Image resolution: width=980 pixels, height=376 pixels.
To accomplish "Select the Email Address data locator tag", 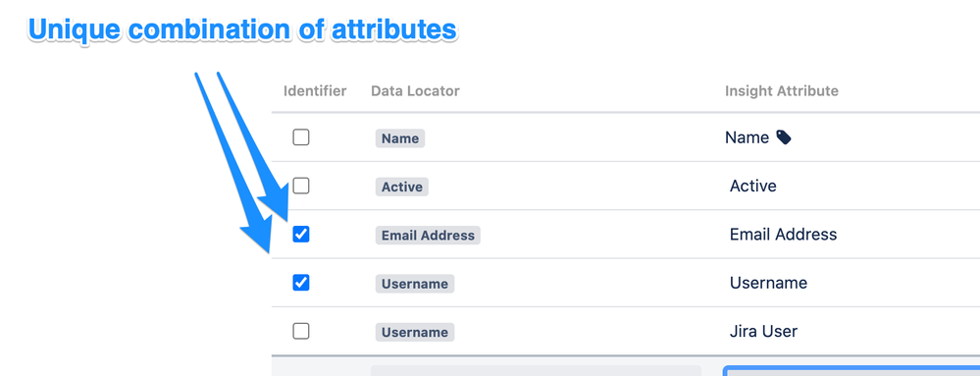I will (428, 236).
